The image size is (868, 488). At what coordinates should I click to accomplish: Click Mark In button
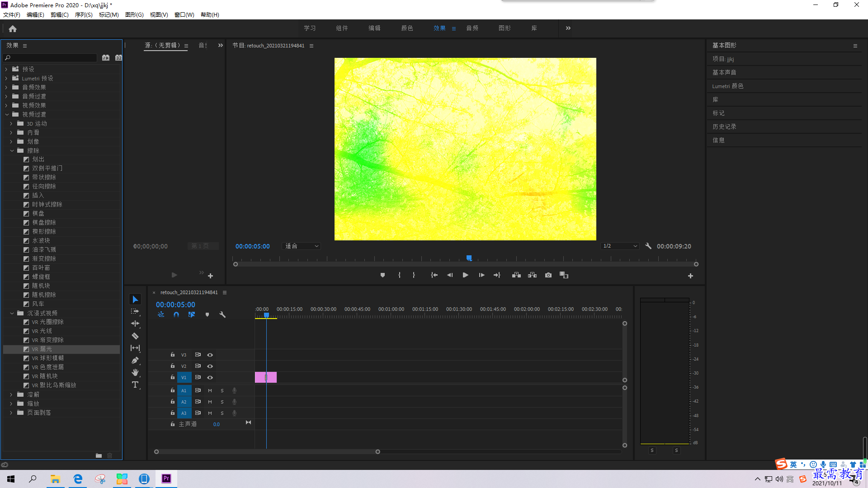(399, 275)
